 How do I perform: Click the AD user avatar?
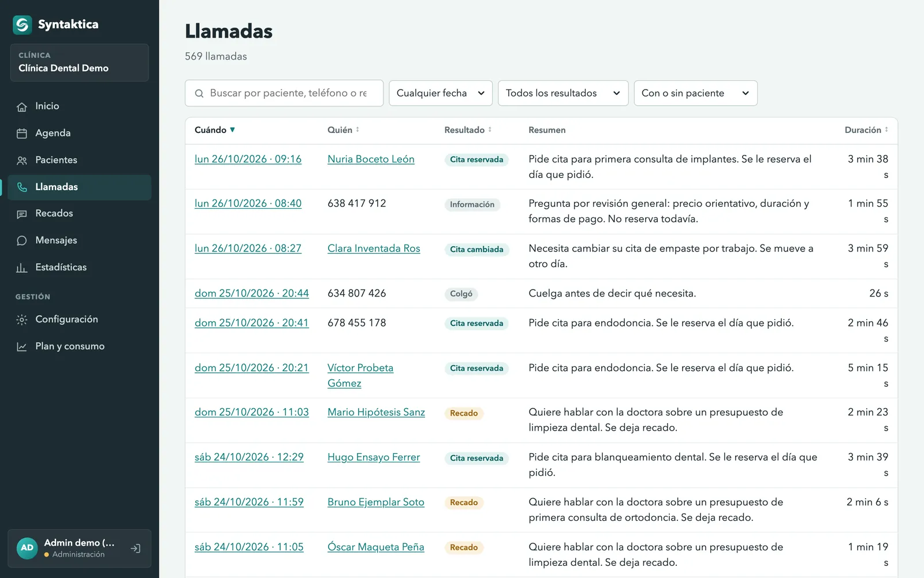click(x=27, y=548)
